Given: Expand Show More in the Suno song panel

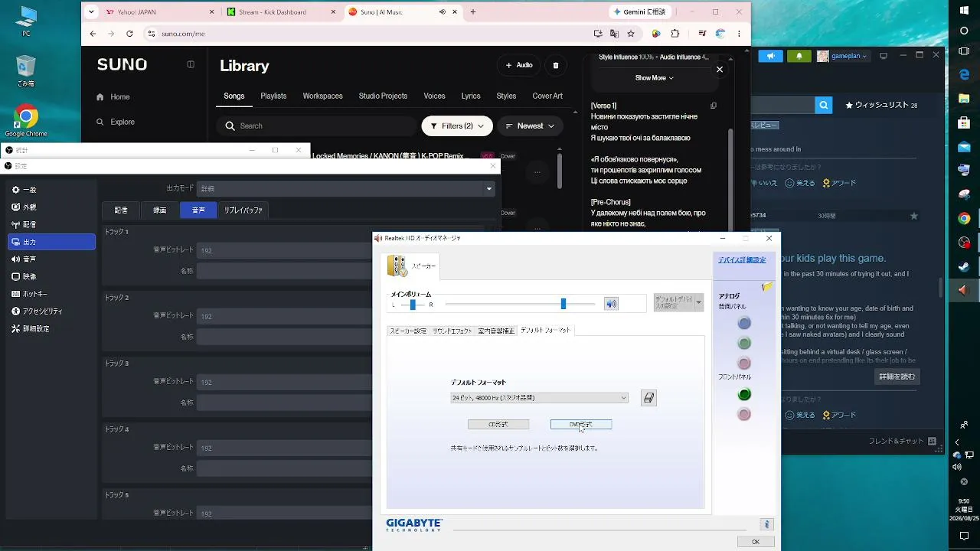Looking at the screenshot, I should (655, 78).
